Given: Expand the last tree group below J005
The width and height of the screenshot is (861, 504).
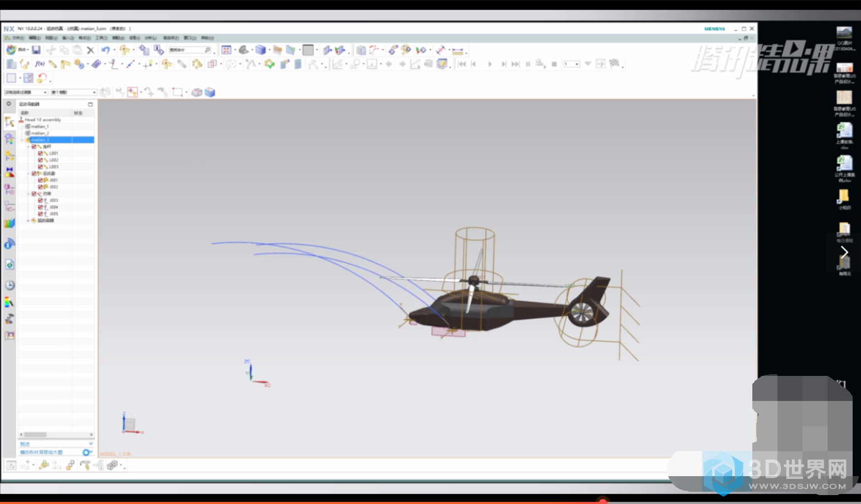Looking at the screenshot, I should [28, 221].
